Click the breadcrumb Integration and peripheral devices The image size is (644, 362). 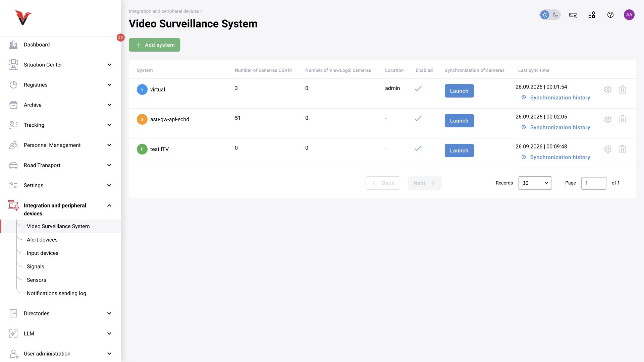pos(164,11)
